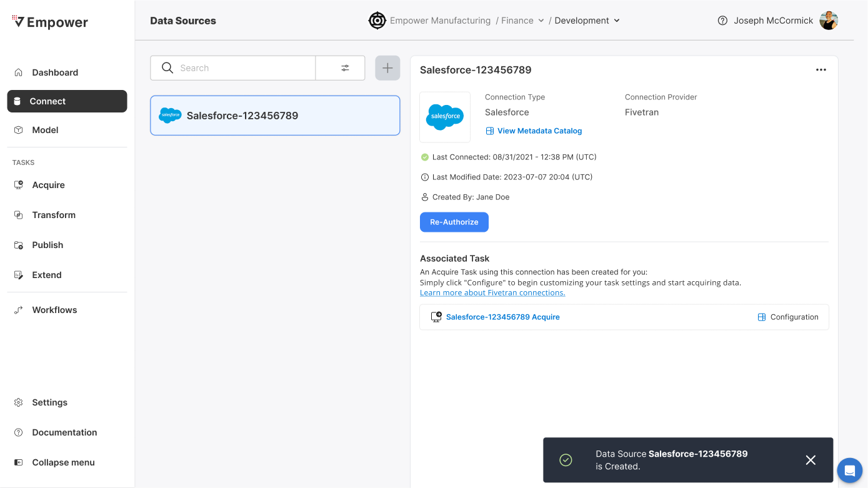
Task: Expand the Finance dropdown
Action: tap(523, 21)
